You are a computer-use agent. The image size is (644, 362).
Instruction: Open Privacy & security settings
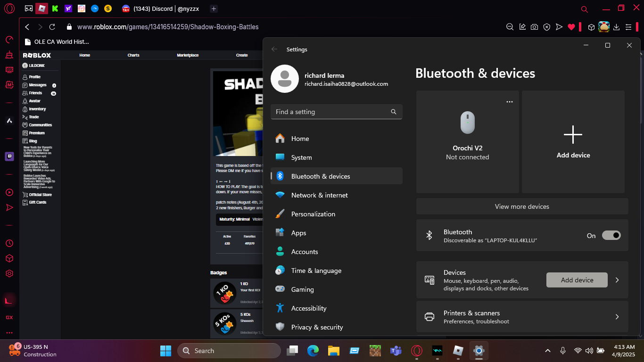tap(337, 327)
